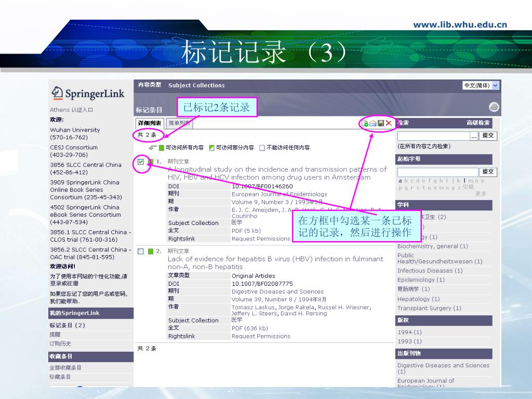
Task: Click 提交 next to the search field
Action: (488, 136)
